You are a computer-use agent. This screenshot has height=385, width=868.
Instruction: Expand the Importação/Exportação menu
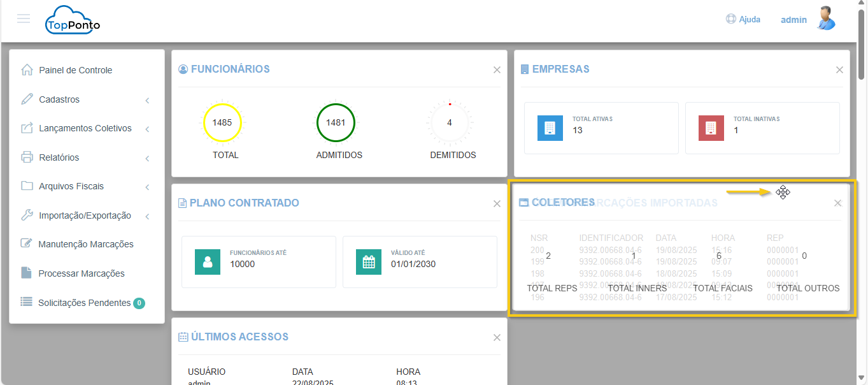pyautogui.click(x=85, y=215)
